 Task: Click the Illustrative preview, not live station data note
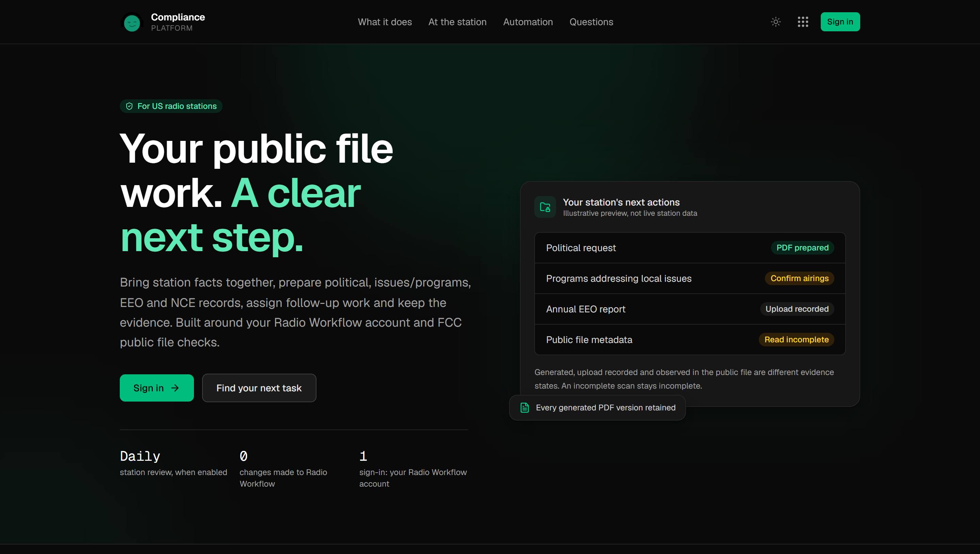point(630,213)
